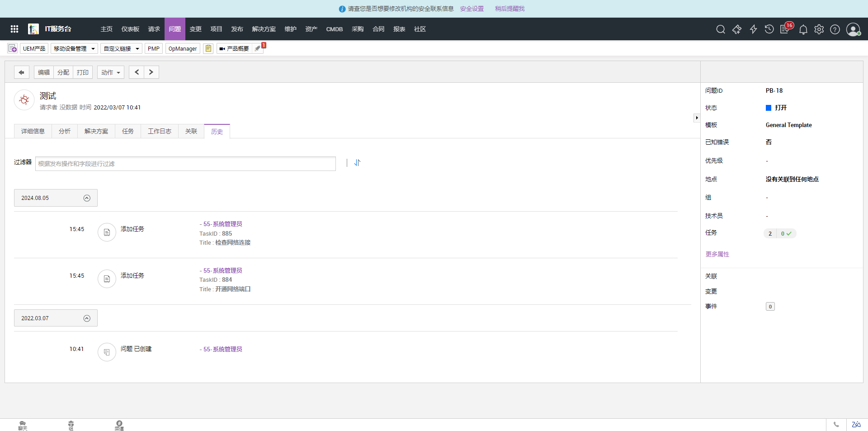Screen dimensions: 868x431
Task: Click the 安全设置 link in banner
Action: pos(472,9)
